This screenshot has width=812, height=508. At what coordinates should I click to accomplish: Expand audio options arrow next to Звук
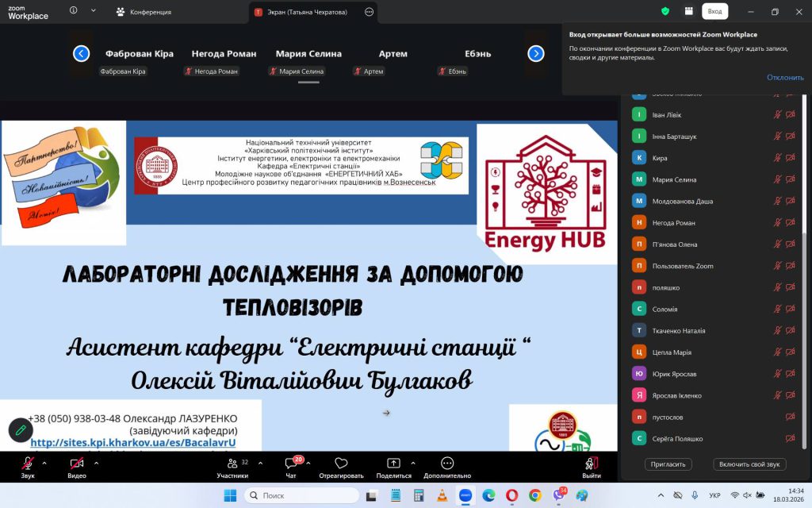point(44,462)
